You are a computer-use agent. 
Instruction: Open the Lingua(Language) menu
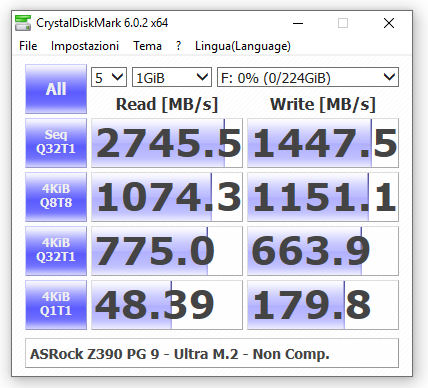point(243,46)
